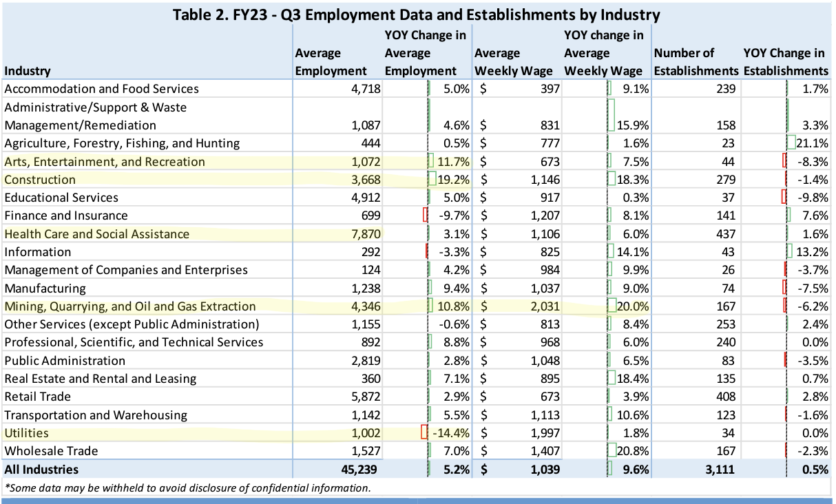Click the 21.1% establishments change value
836x504 pixels.
pyautogui.click(x=812, y=143)
